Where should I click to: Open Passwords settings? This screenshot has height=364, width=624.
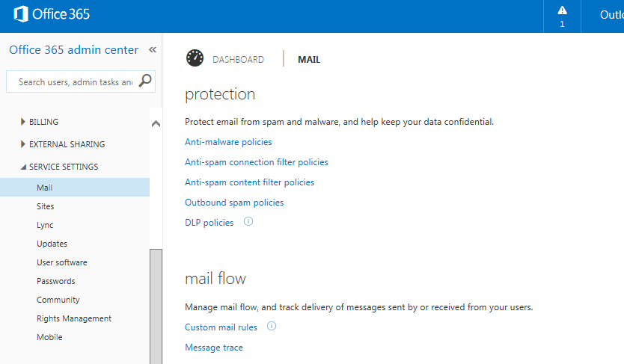click(x=56, y=281)
